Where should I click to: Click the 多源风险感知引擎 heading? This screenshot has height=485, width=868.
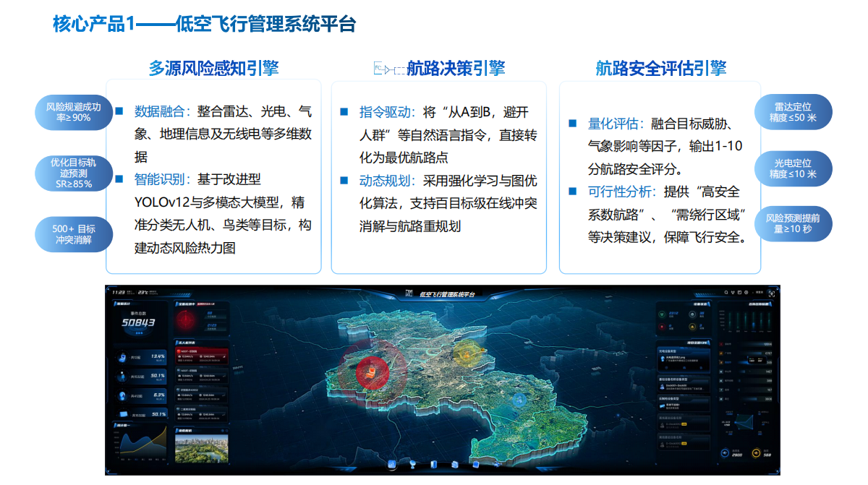[x=213, y=68]
